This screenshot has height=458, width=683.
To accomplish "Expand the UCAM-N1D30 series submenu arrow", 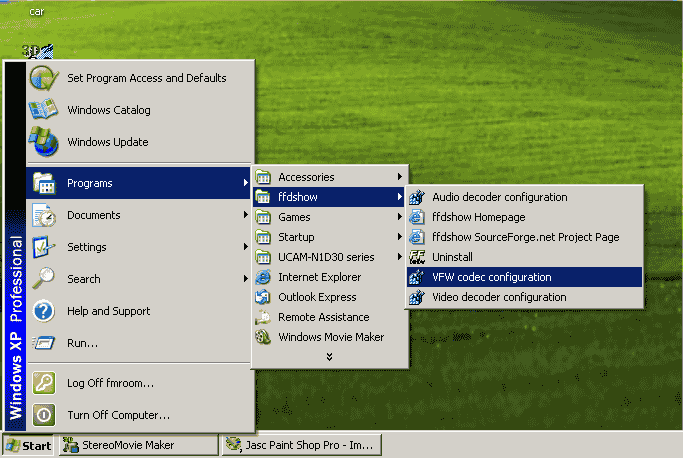I will 399,257.
